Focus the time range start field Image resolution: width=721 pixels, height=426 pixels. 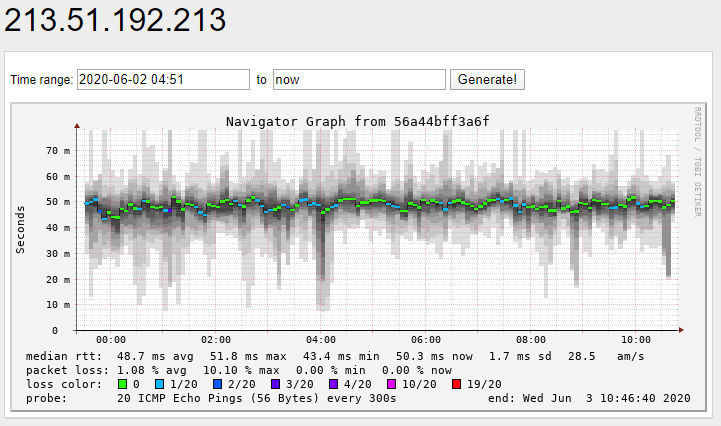[163, 80]
